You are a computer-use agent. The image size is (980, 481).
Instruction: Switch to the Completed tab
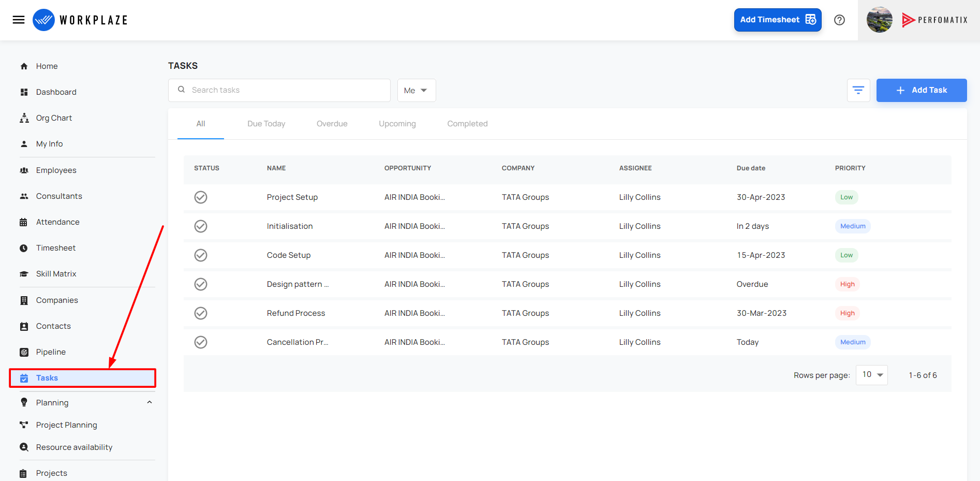click(467, 124)
